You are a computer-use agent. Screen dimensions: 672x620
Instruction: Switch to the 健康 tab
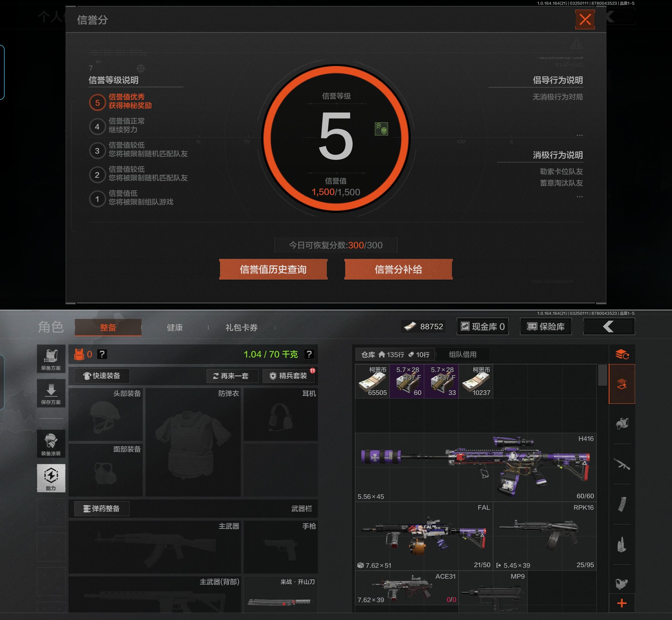click(175, 328)
